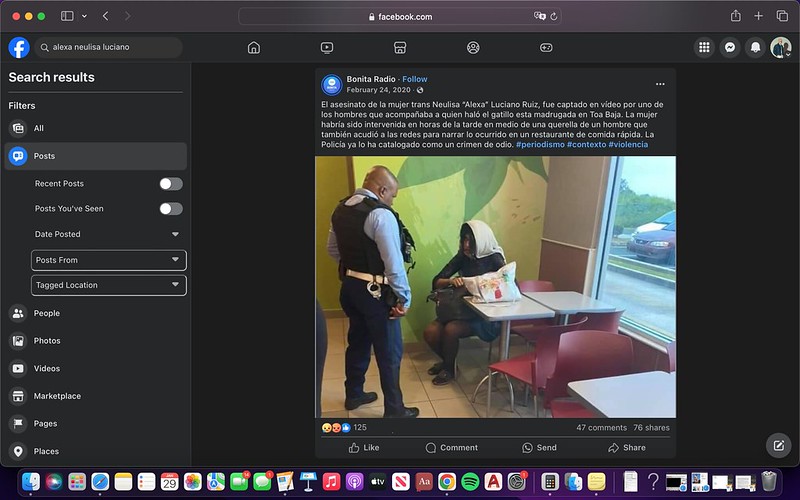Click the Facebook logo

[x=19, y=47]
